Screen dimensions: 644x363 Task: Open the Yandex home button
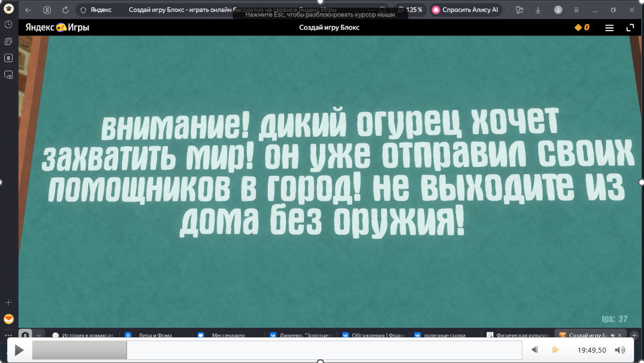point(47,10)
